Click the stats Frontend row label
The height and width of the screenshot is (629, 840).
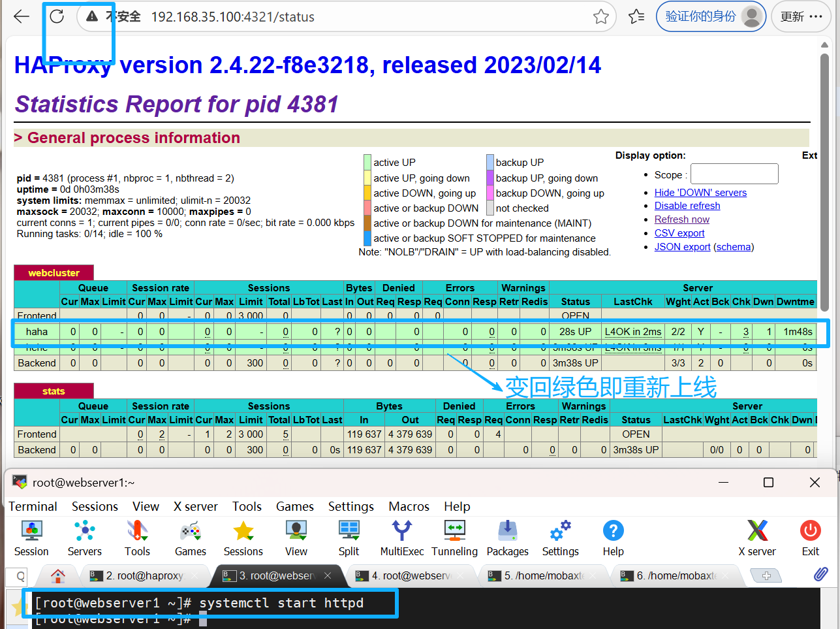tap(37, 434)
